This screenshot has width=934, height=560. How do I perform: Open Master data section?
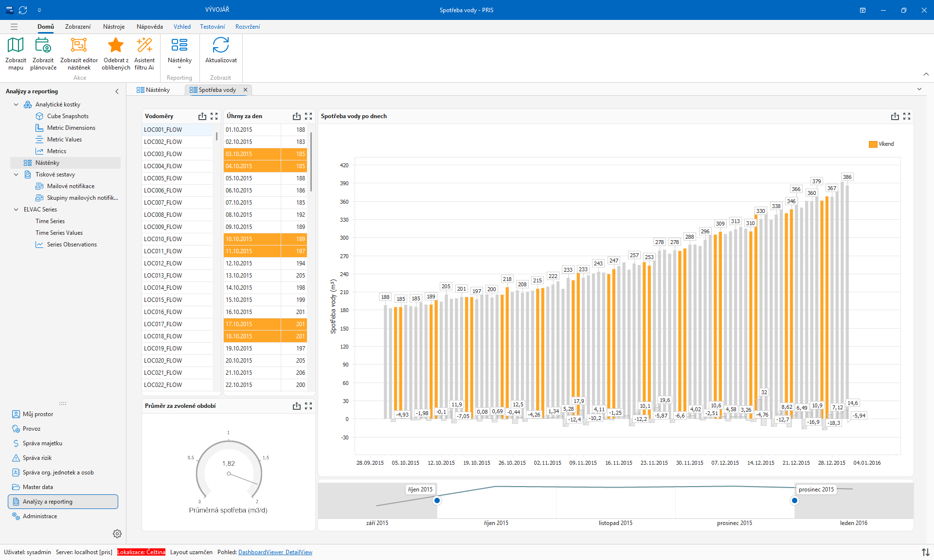[63, 487]
